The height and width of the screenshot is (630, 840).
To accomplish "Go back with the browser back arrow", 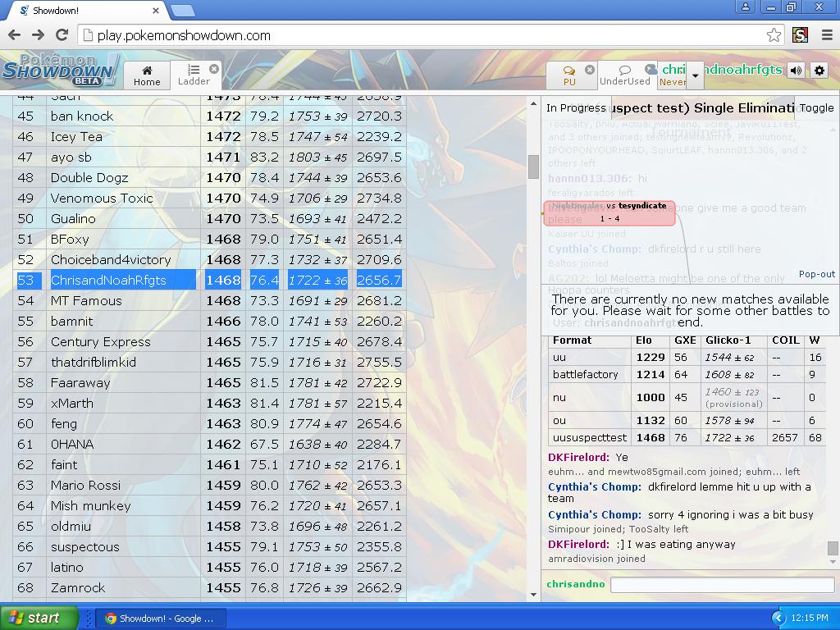I will tap(14, 35).
